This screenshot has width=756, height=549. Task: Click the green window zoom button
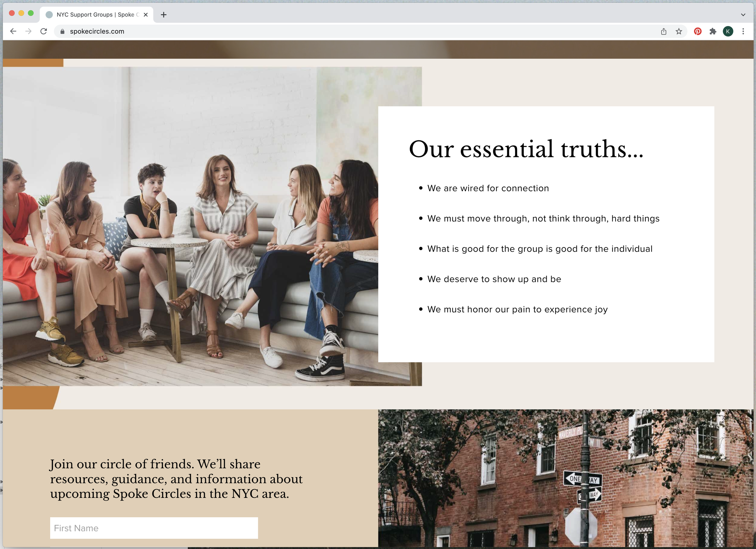(31, 13)
